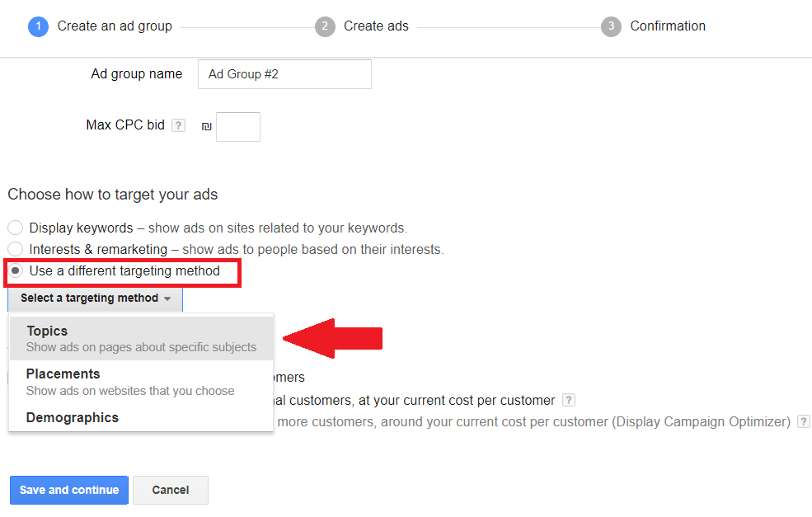Click the Create ads step label

[376, 26]
